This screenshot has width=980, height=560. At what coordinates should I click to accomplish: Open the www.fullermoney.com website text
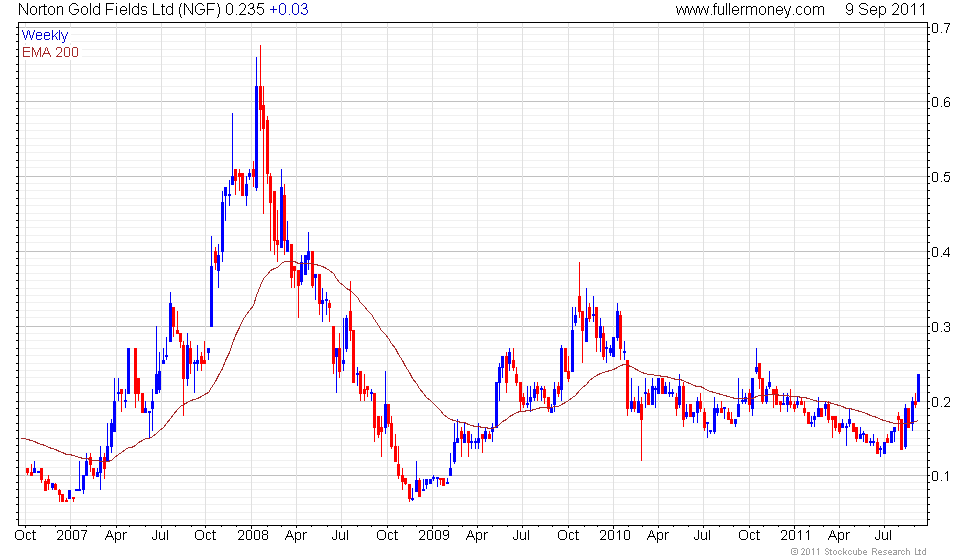click(750, 9)
